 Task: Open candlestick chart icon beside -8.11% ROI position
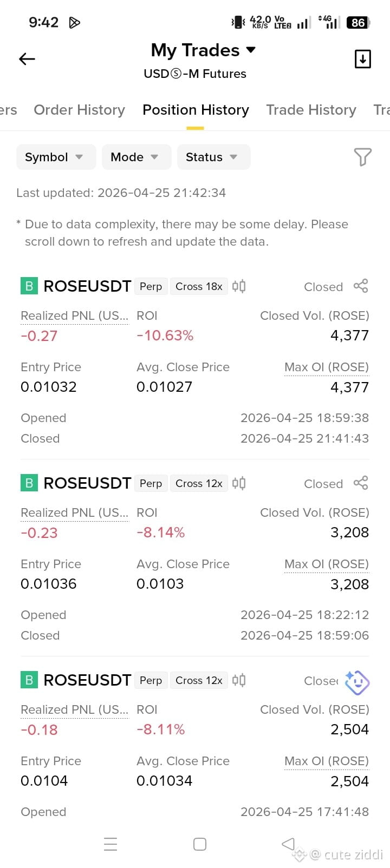click(x=239, y=680)
